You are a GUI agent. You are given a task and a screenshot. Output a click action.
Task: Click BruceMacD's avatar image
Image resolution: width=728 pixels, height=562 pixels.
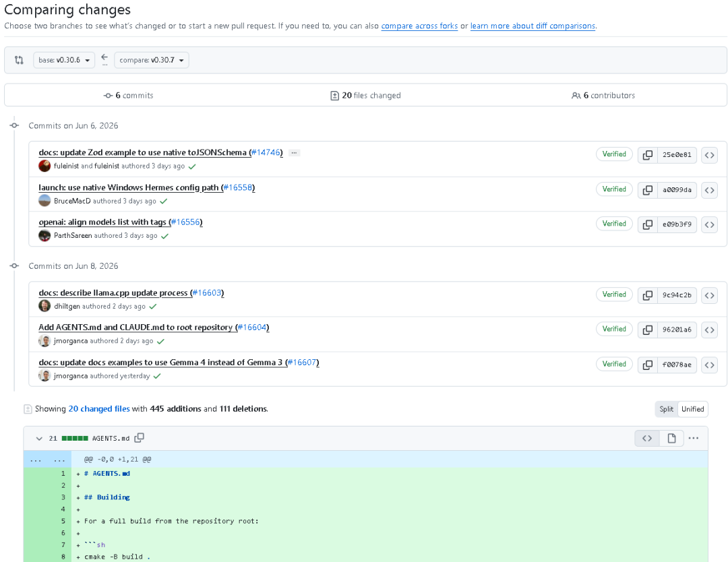pyautogui.click(x=44, y=201)
